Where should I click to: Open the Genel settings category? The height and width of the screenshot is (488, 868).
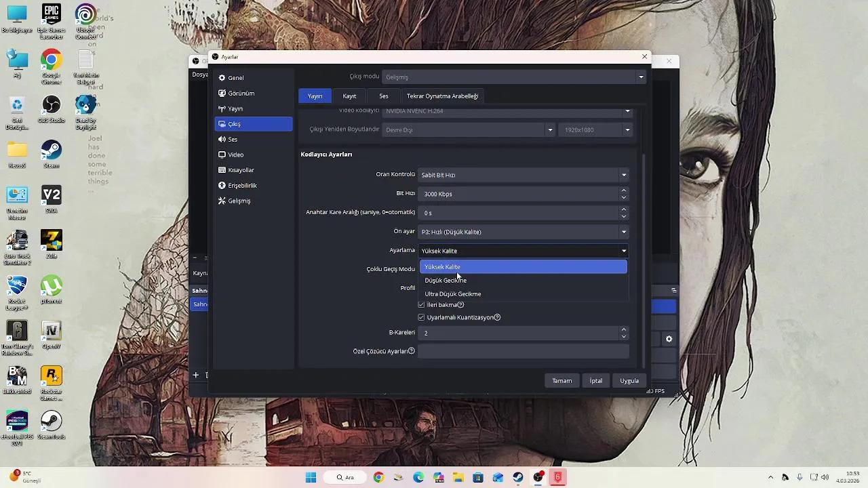coord(235,78)
